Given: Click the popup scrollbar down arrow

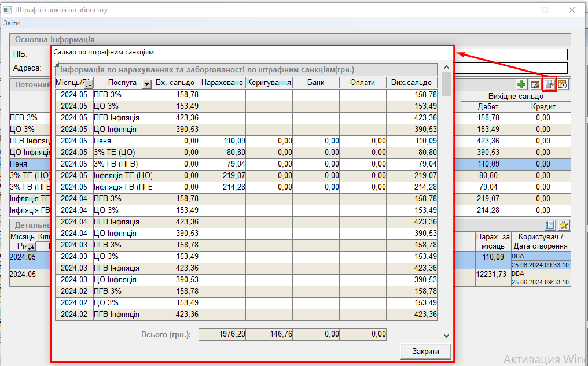Looking at the screenshot, I should coord(446,335).
